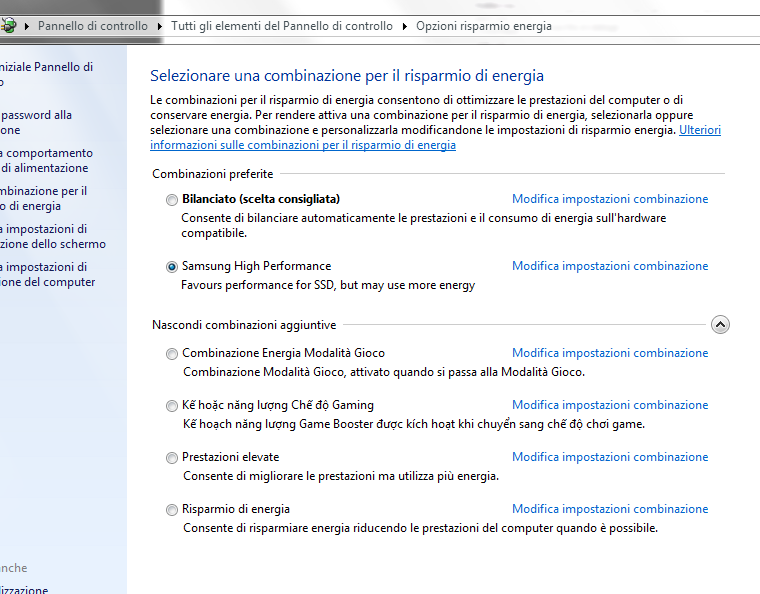Go to Pannello di controllo breadcrumb
760x594 pixels.
coord(93,26)
